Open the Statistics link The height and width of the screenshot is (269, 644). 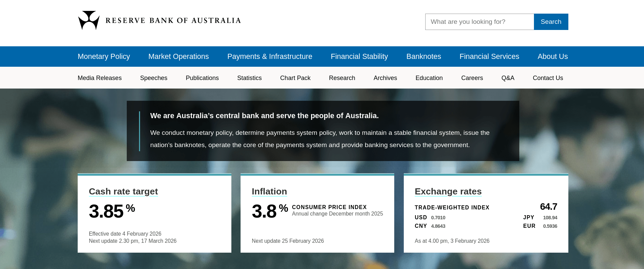(249, 78)
